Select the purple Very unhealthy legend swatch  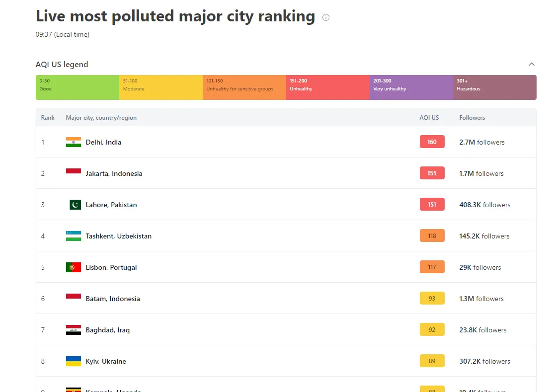[411, 87]
